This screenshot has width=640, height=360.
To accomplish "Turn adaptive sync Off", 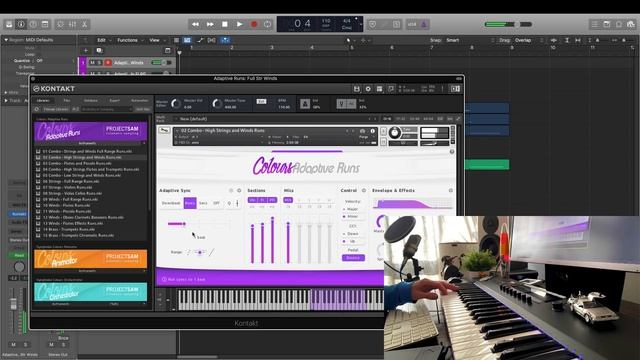I will pos(216,203).
